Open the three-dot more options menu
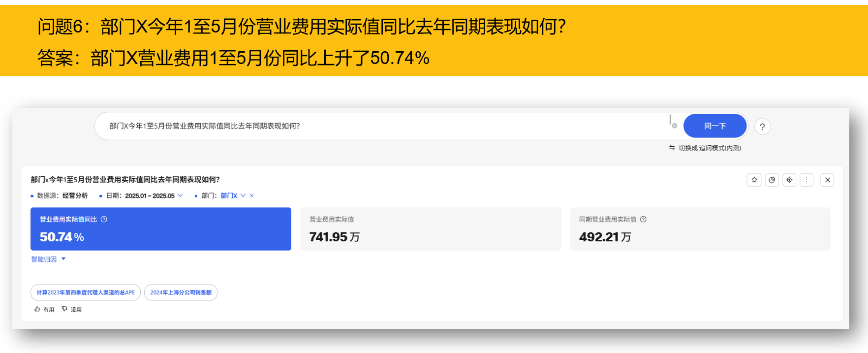Screen dimensions: 868x353 806,180
